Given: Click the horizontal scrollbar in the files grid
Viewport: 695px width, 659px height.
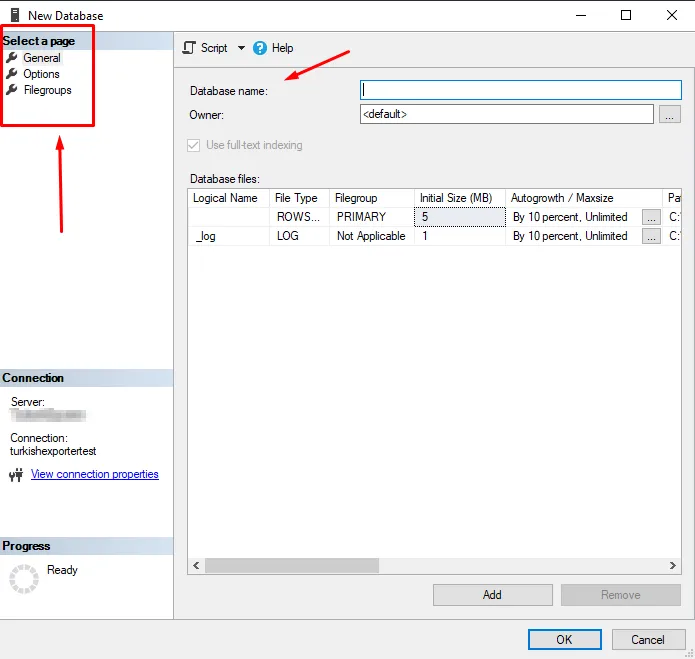Looking at the screenshot, I should coord(292,565).
